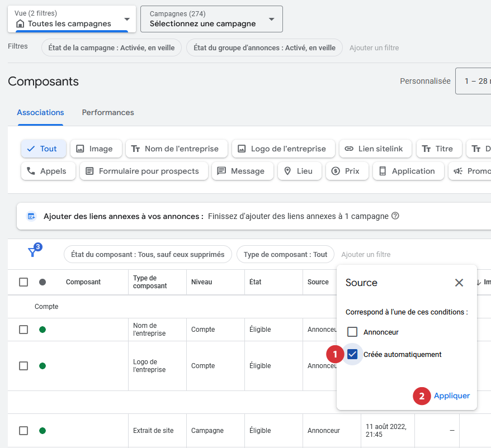Sort by the Niveau column header
Image resolution: width=491 pixels, height=448 pixels.
coord(202,282)
